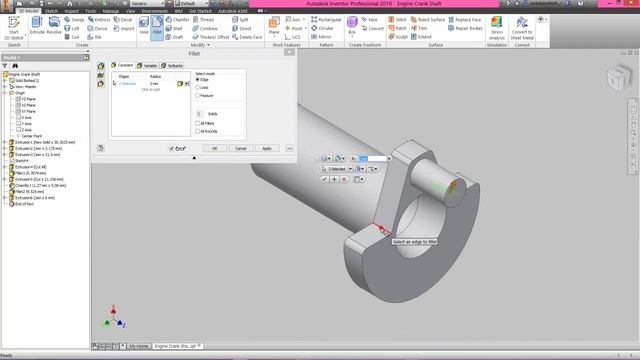Screen dimensions: 640x360
Task: Select the Rectangular pattern tool
Action: pos(326,20)
